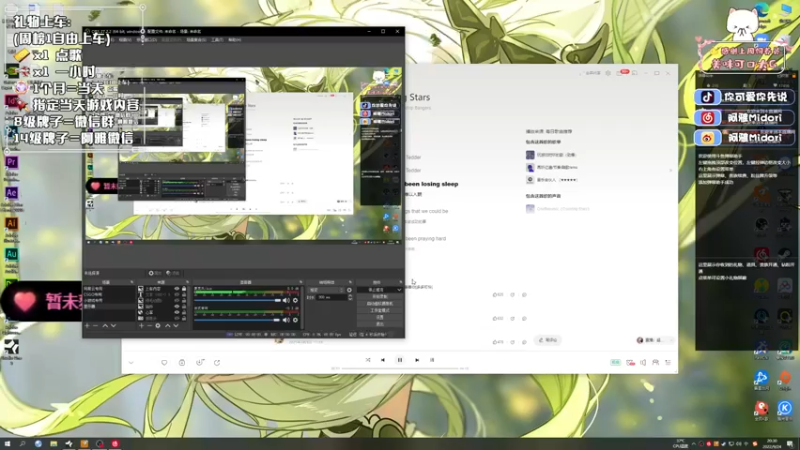Move selected source up in OBS

click(x=167, y=326)
